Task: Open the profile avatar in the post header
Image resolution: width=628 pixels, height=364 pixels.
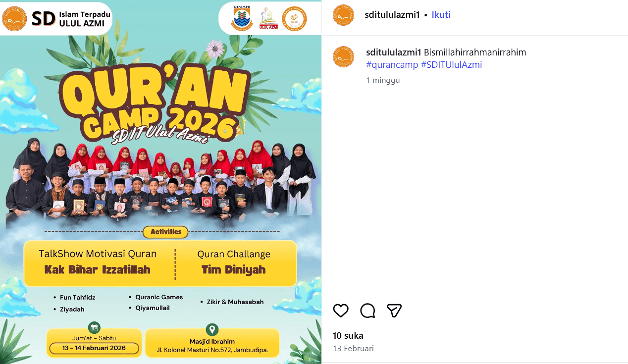Action: coord(343,15)
